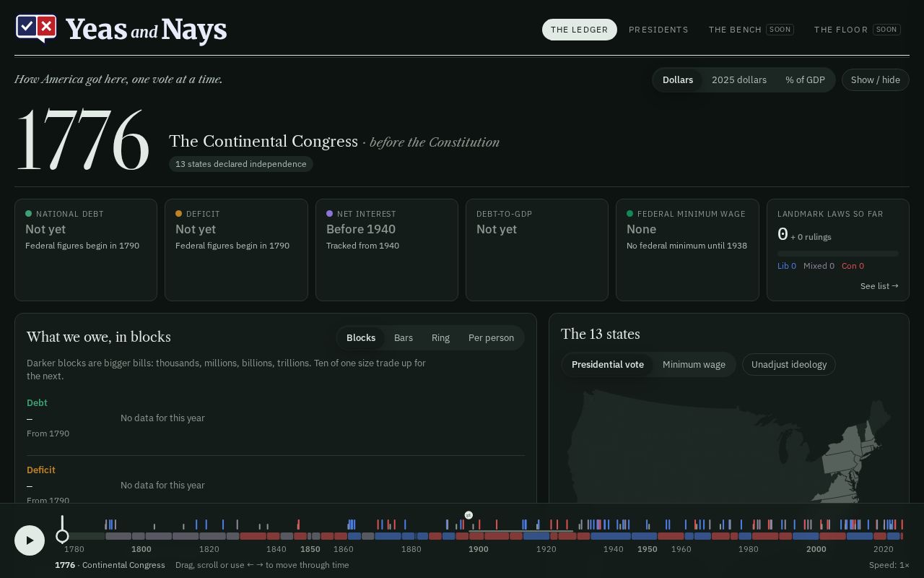Click "The Continental Congress" title
Image resolution: width=924 pixels, height=578 pixels.
click(263, 141)
